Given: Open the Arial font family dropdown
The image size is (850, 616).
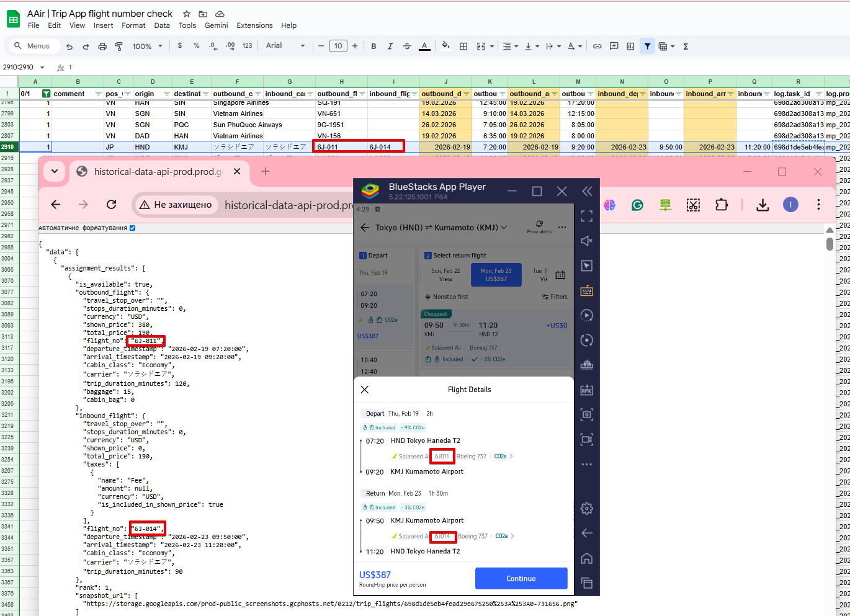Looking at the screenshot, I should point(285,46).
